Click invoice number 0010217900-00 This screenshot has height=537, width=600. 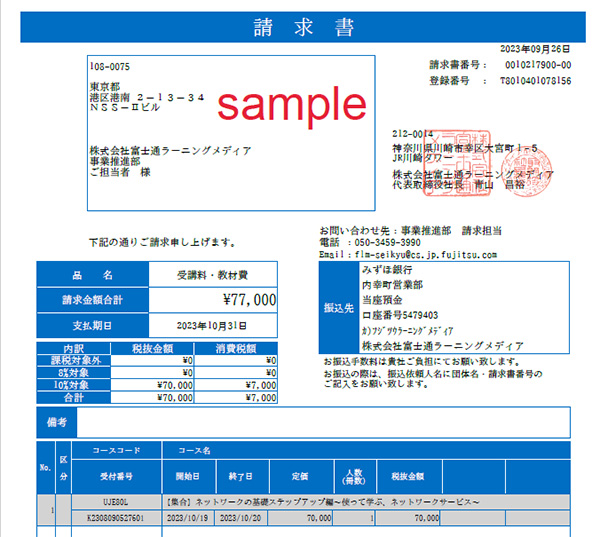point(538,65)
